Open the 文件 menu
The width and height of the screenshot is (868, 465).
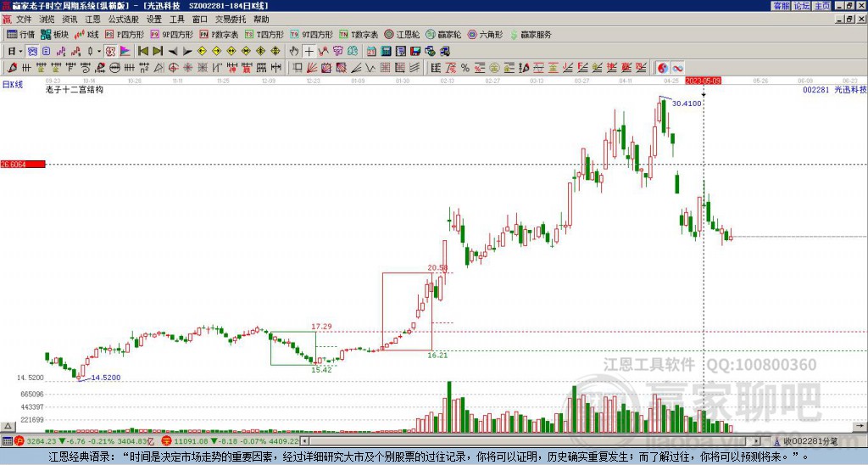tap(24, 20)
